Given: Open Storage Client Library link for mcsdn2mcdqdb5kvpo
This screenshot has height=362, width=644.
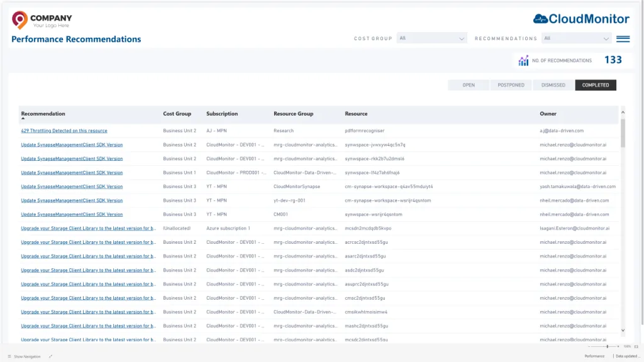Looking at the screenshot, I should pyautogui.click(x=88, y=228).
